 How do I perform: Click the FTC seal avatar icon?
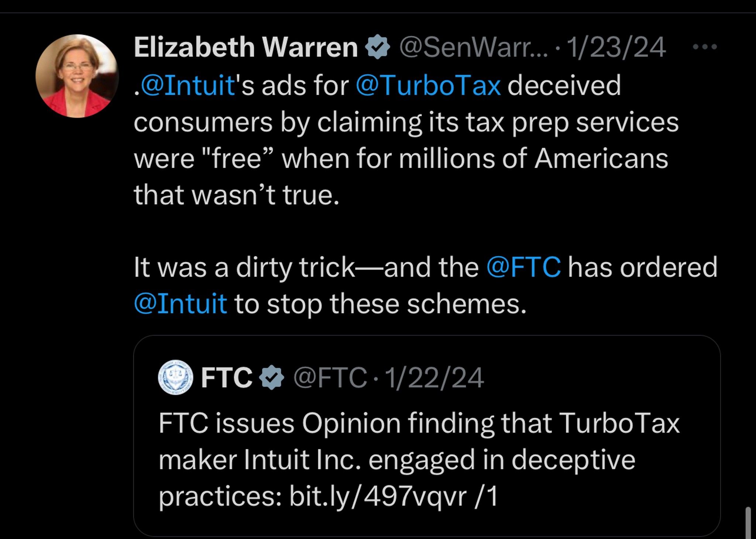[x=175, y=377]
